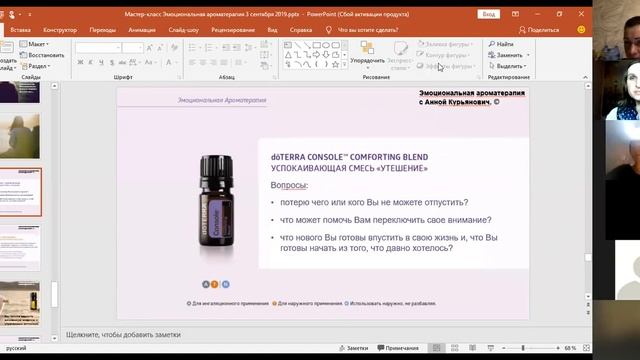The width and height of the screenshot is (640, 360).
Task: Click the smiley feedback icon
Action: click(581, 29)
